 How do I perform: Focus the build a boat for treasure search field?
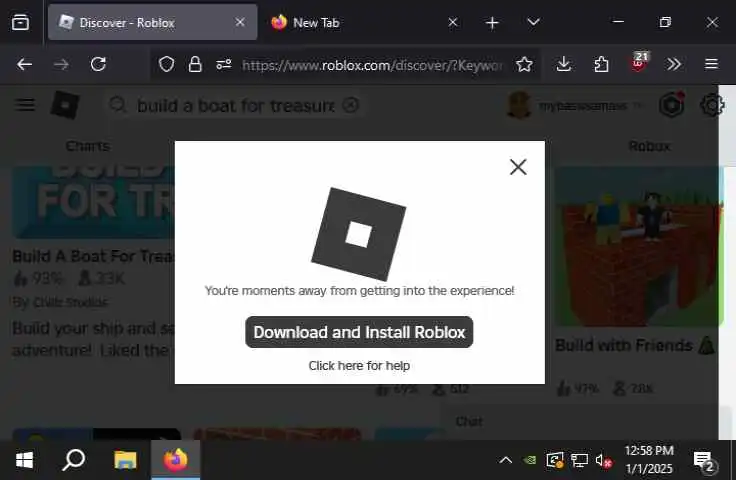tap(235, 106)
